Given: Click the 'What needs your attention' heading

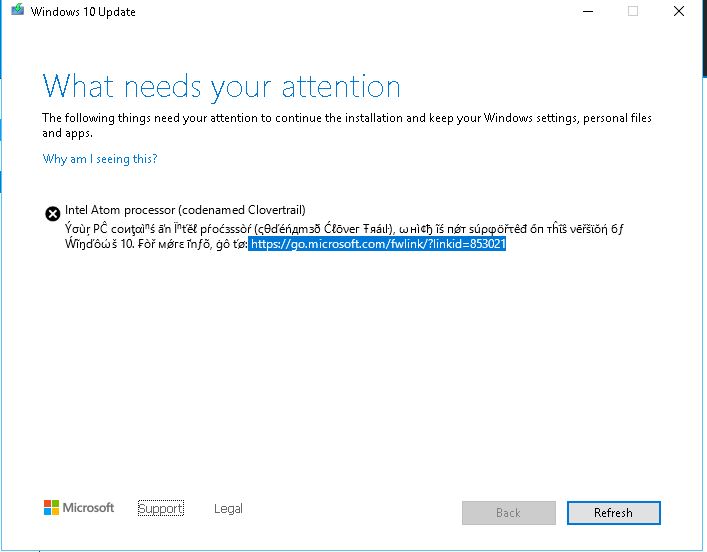Looking at the screenshot, I should click(221, 87).
